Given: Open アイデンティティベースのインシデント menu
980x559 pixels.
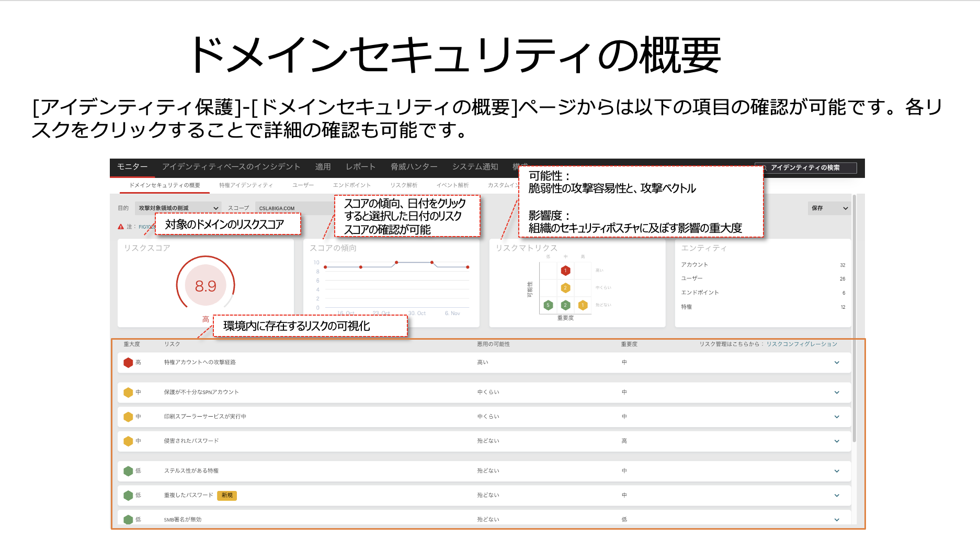Looking at the screenshot, I should [231, 166].
